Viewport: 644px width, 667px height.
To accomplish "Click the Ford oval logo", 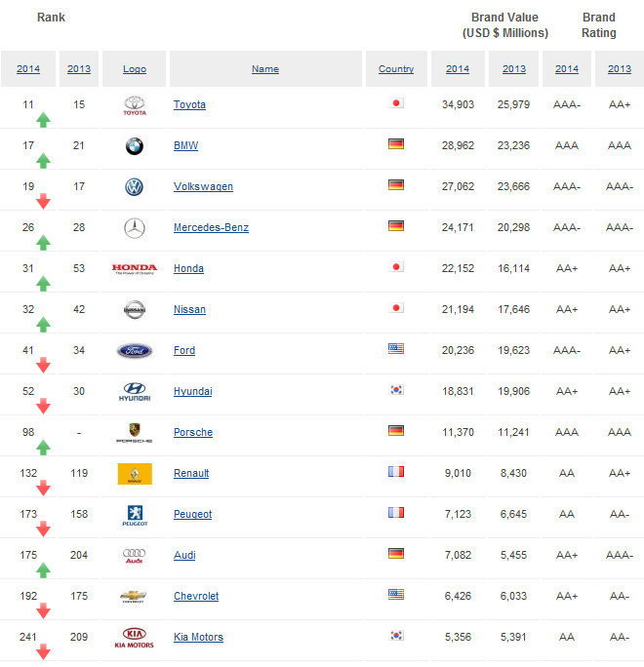I will (x=135, y=351).
